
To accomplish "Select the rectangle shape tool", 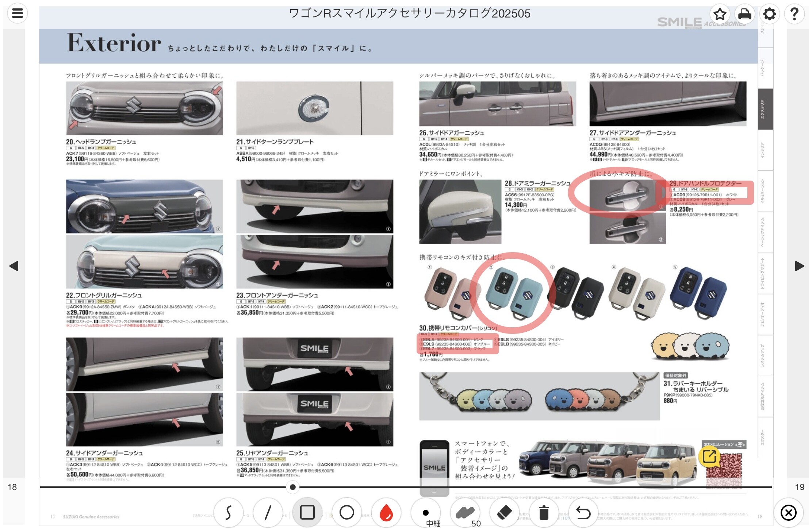I will pos(307,512).
